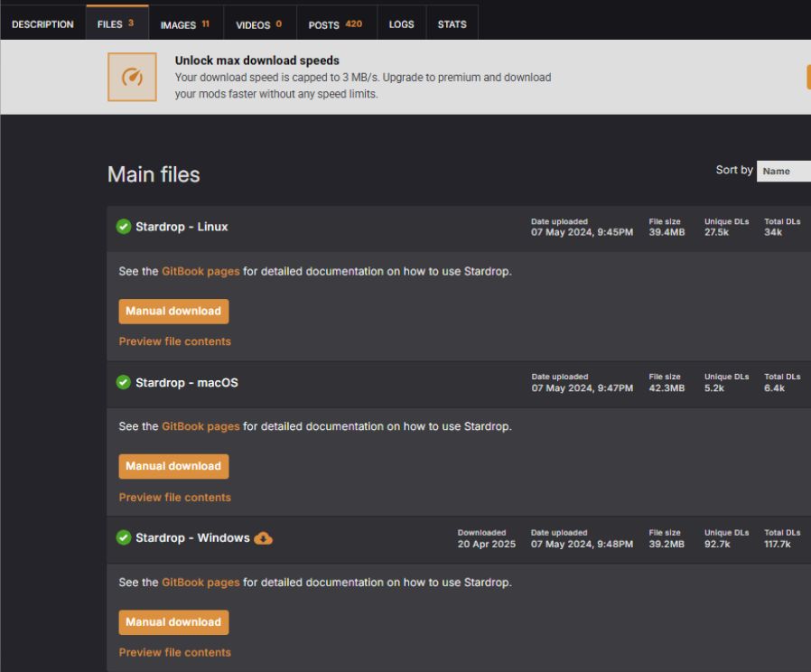Open GitBook pages link under Linux file
The height and width of the screenshot is (672, 811).
pyautogui.click(x=200, y=272)
